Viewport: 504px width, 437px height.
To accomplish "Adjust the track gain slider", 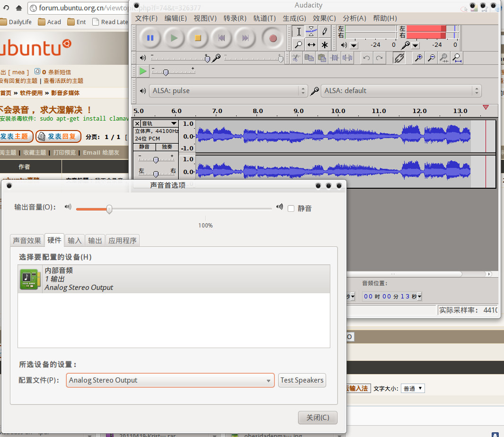I will click(x=156, y=160).
